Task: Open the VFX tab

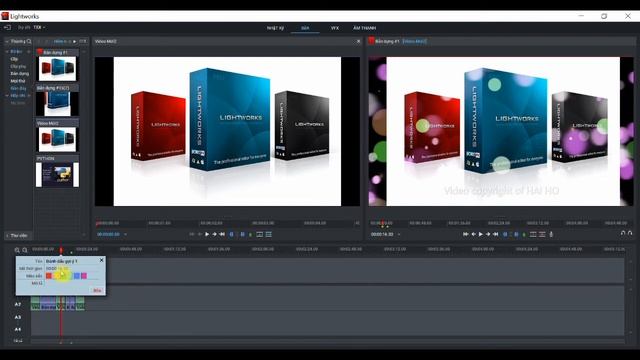Action: [335, 28]
